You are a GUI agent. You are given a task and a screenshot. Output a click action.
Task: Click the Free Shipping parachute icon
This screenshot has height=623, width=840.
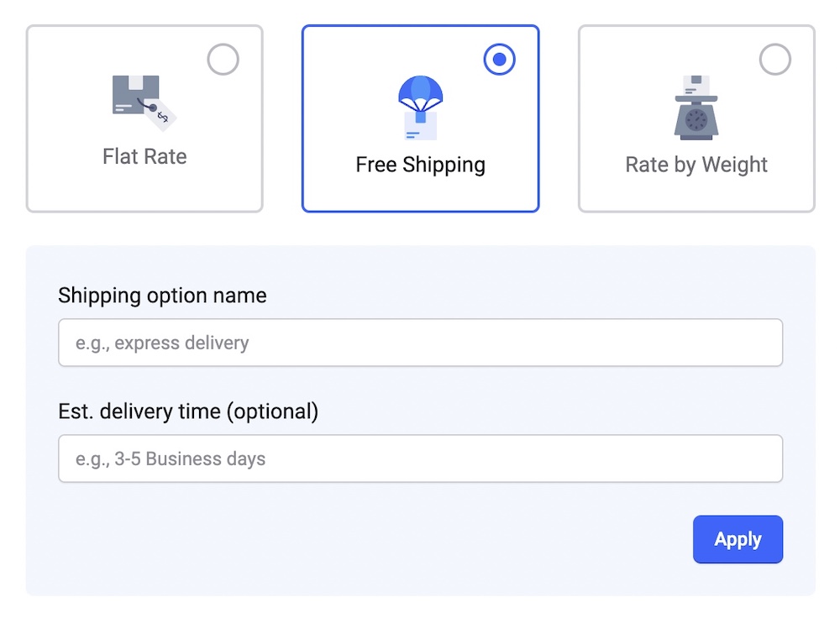(420, 107)
